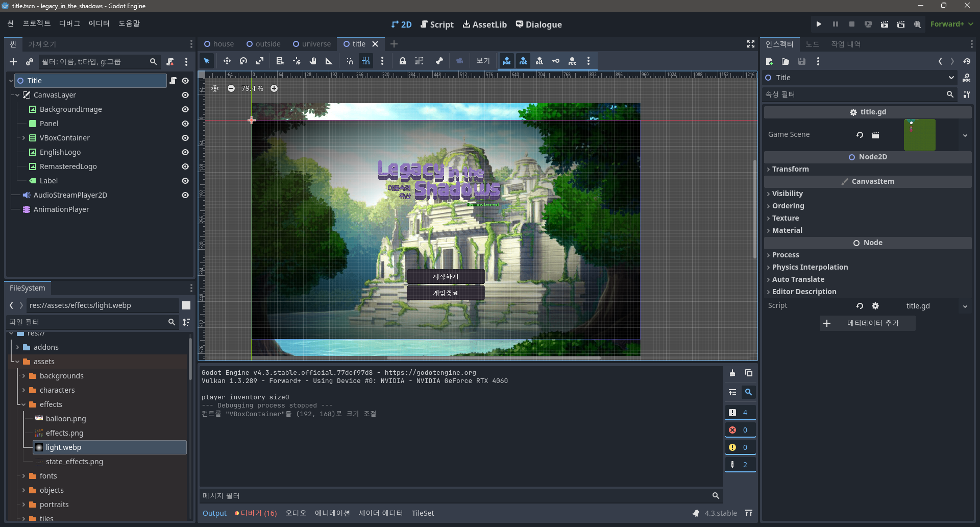The image size is (980, 527).
Task: Clear the output with broom icon
Action: [x=732, y=373]
